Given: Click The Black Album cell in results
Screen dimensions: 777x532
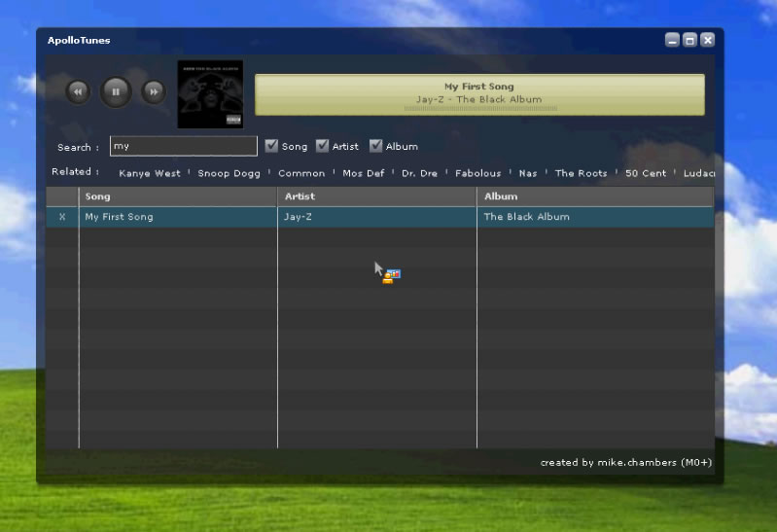Looking at the screenshot, I should point(595,217).
